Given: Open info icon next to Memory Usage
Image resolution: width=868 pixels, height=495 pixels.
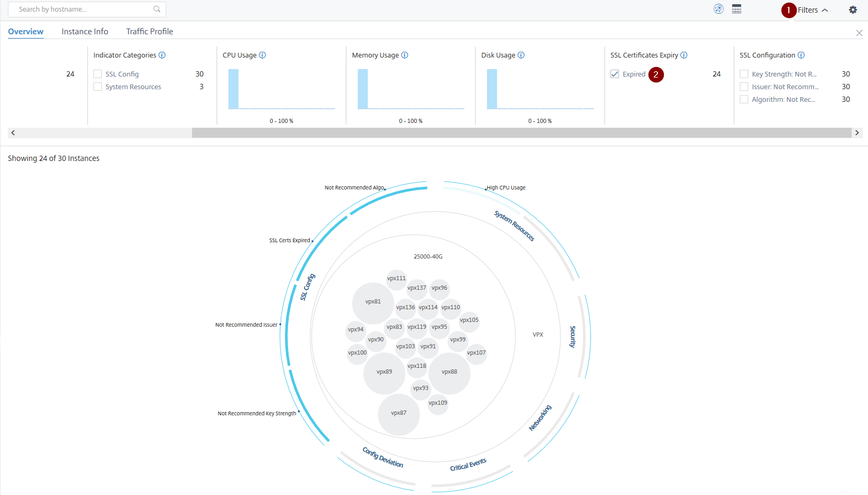Looking at the screenshot, I should [x=405, y=55].
